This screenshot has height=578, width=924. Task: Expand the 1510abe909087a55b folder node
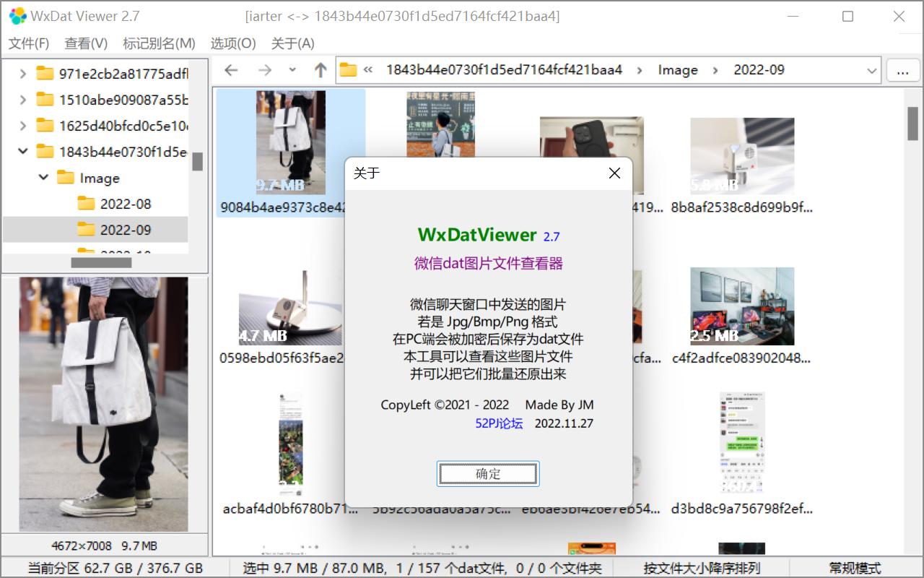click(x=22, y=100)
